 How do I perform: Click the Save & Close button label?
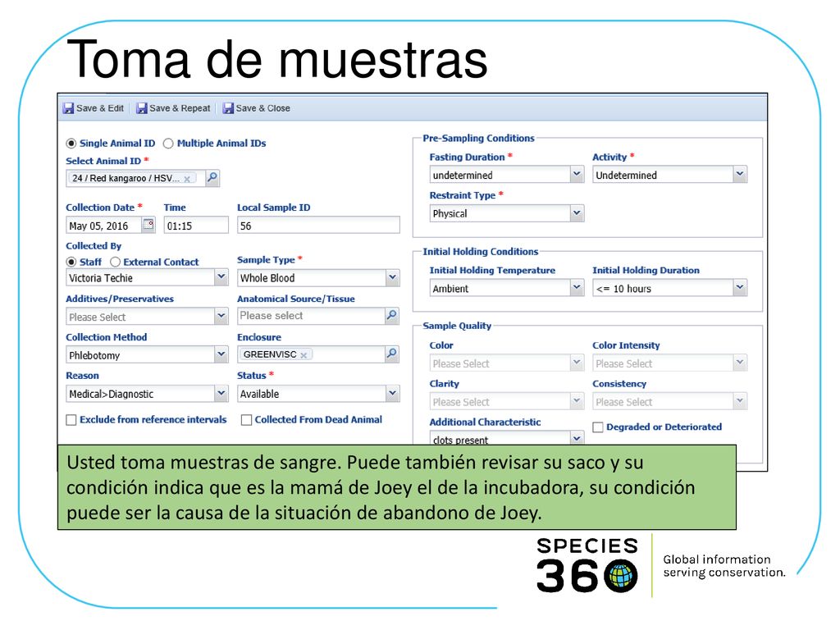(263, 108)
